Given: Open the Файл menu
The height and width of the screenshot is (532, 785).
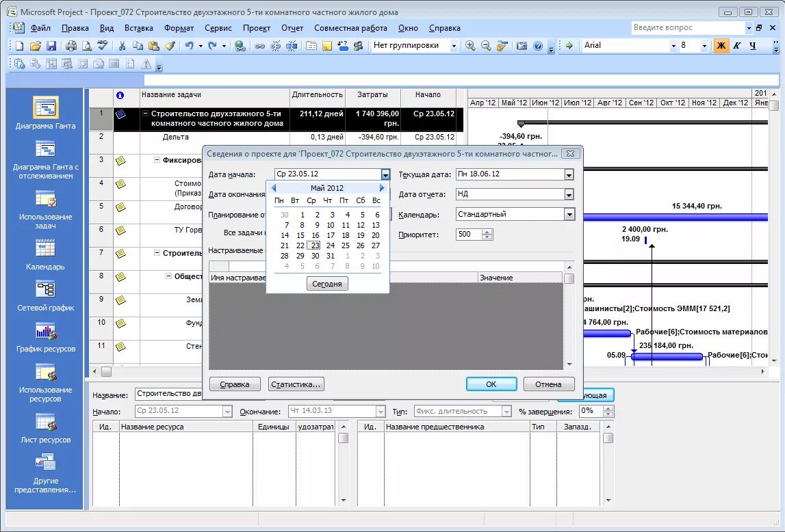Looking at the screenshot, I should pos(40,28).
